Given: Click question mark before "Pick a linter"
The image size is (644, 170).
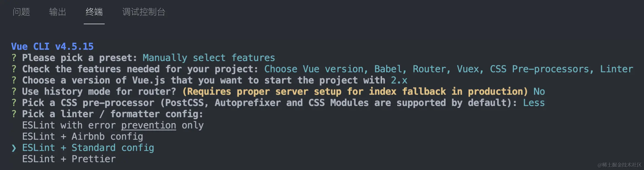Looking at the screenshot, I should tap(14, 114).
